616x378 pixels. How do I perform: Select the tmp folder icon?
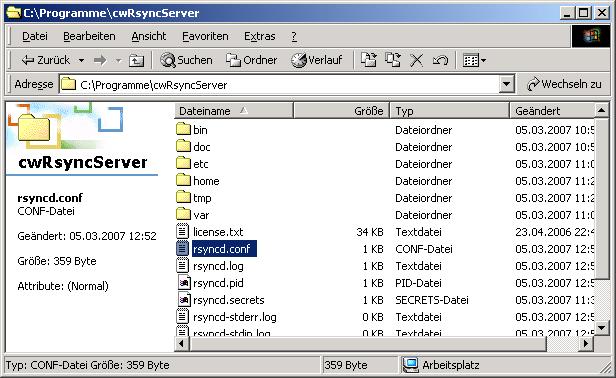(x=183, y=197)
